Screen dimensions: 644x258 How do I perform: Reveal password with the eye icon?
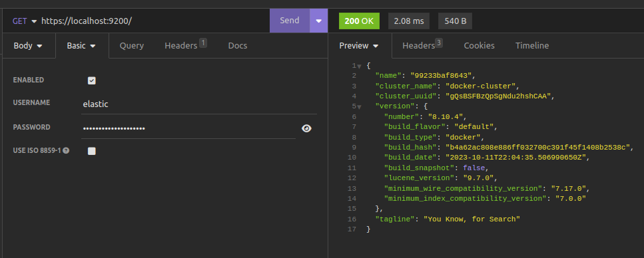pos(306,128)
